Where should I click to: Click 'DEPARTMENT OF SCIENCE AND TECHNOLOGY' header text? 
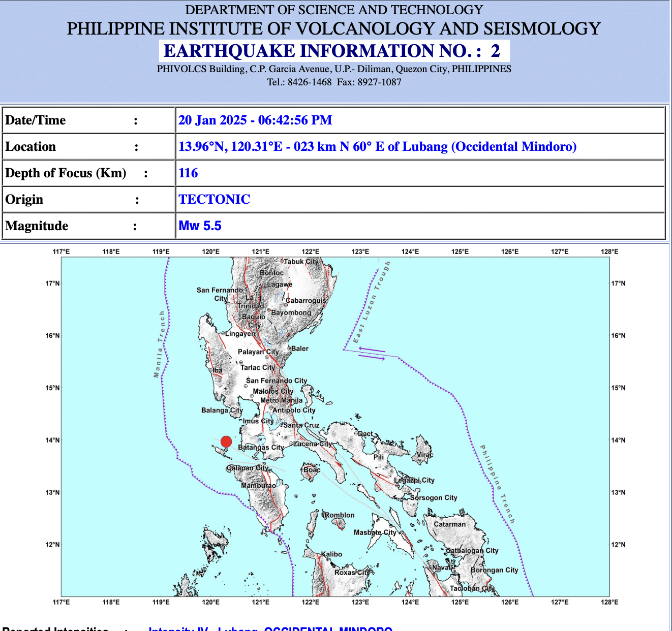pyautogui.click(x=334, y=10)
